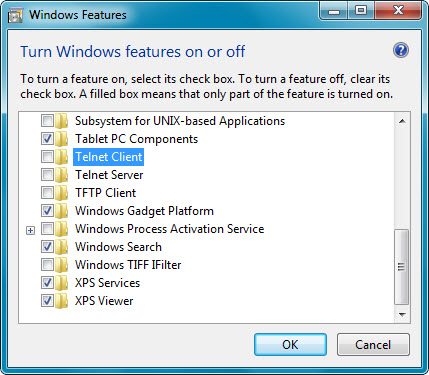Select Windows Process Activation Service label

[x=170, y=229]
